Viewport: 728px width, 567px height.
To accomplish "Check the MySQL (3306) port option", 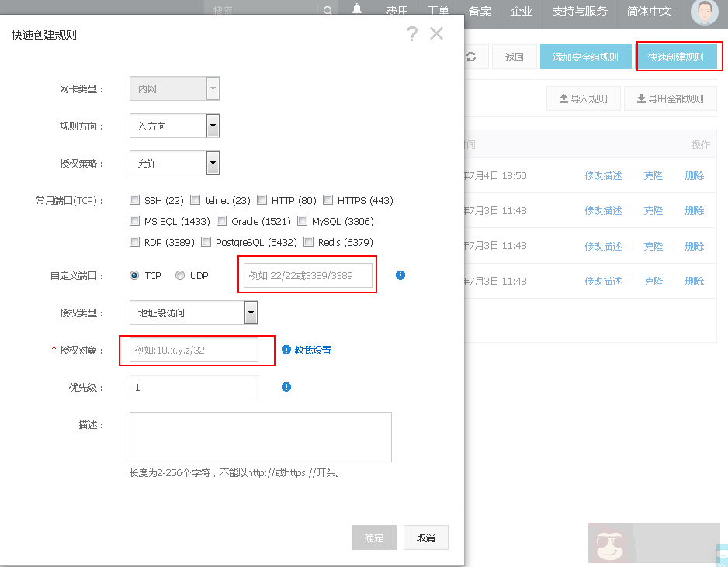I will click(x=302, y=220).
